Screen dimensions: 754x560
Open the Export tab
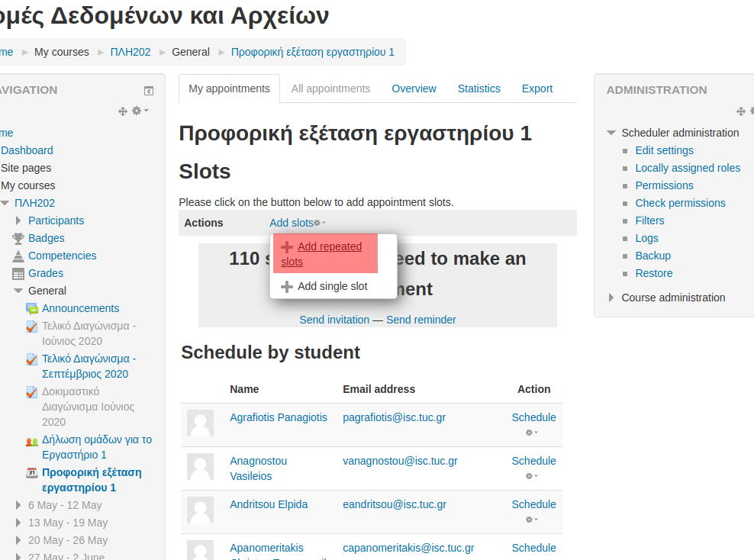536,89
